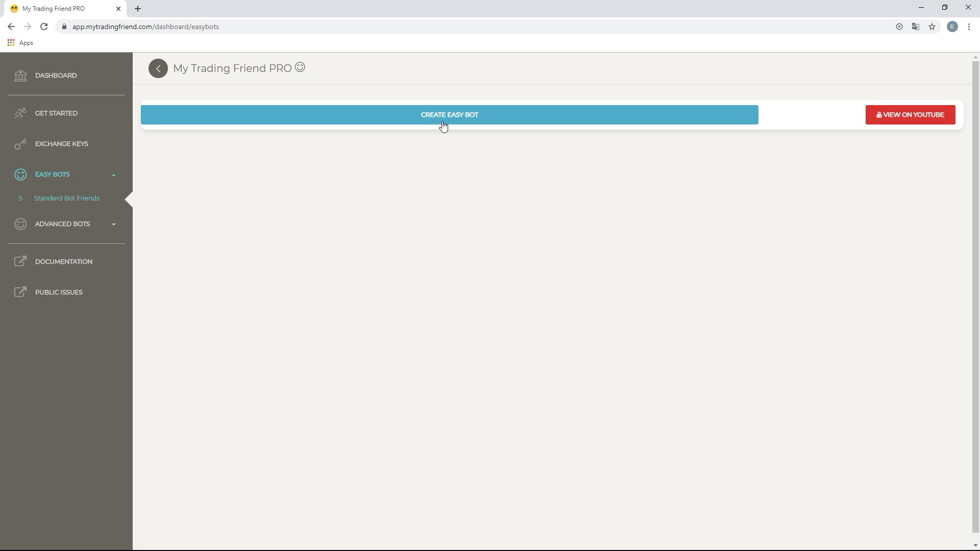Open the Documentation link
The height and width of the screenshot is (551, 980).
64,262
